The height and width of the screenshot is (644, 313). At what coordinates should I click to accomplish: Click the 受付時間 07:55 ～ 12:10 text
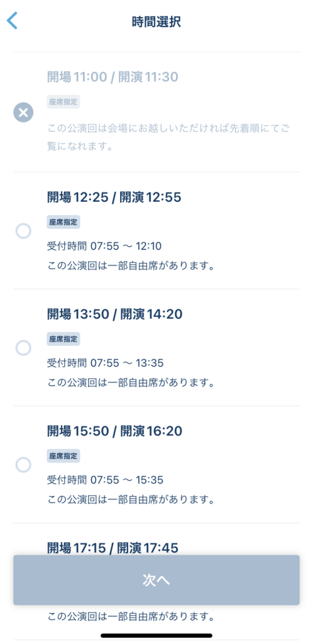[104, 246]
